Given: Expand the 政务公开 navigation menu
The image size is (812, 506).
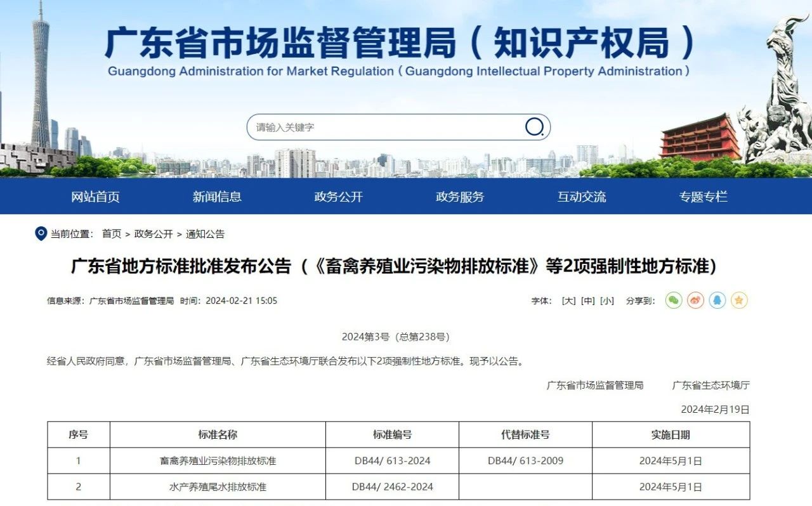Looking at the screenshot, I should [x=338, y=197].
